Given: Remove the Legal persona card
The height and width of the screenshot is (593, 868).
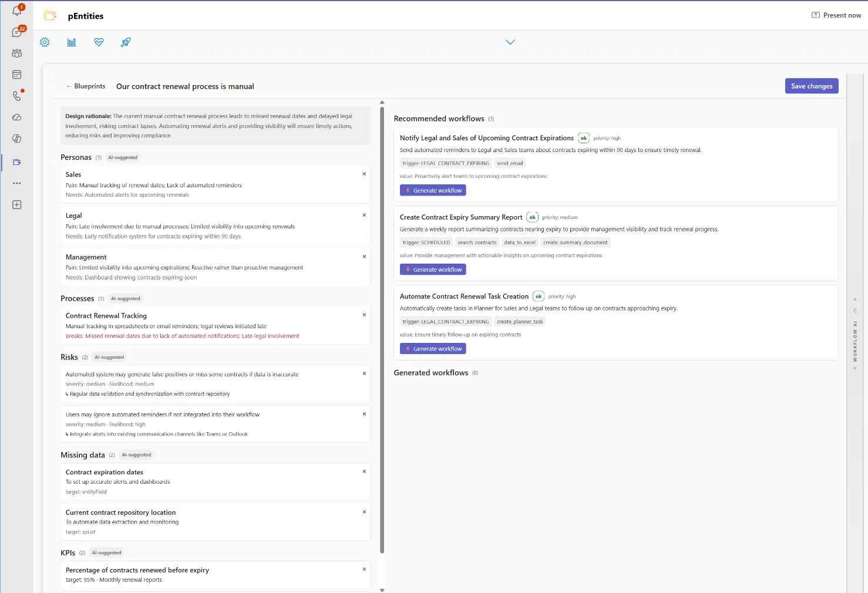Looking at the screenshot, I should point(364,215).
